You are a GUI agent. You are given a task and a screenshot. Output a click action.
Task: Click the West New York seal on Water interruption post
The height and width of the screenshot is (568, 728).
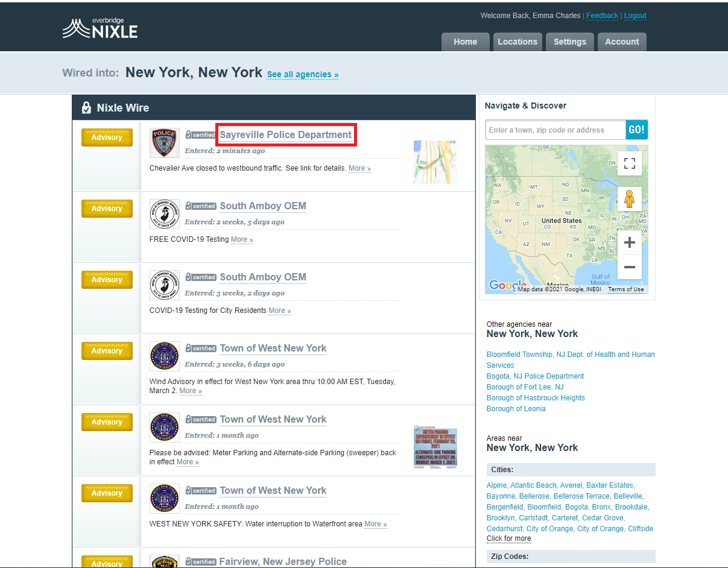pos(165,499)
